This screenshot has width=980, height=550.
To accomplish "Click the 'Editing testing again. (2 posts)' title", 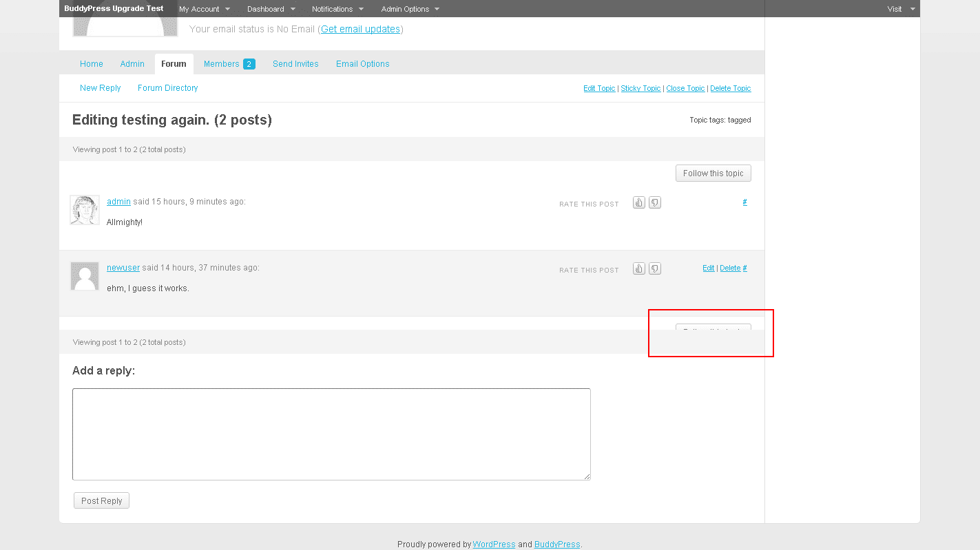I will [x=172, y=120].
